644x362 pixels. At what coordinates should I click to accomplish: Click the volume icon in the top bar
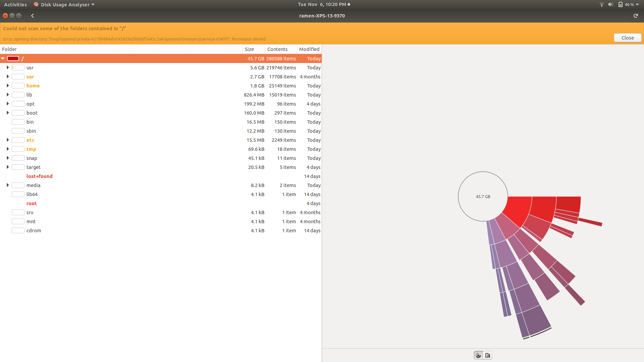tap(611, 4)
